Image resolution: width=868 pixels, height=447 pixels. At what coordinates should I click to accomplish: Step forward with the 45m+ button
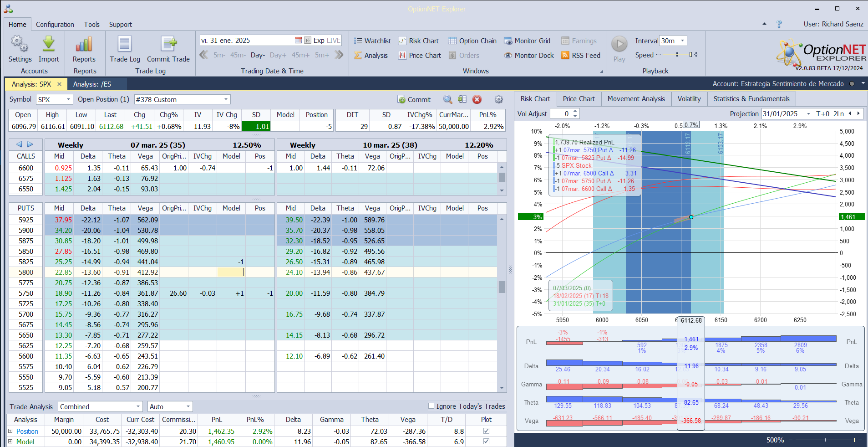(x=300, y=55)
